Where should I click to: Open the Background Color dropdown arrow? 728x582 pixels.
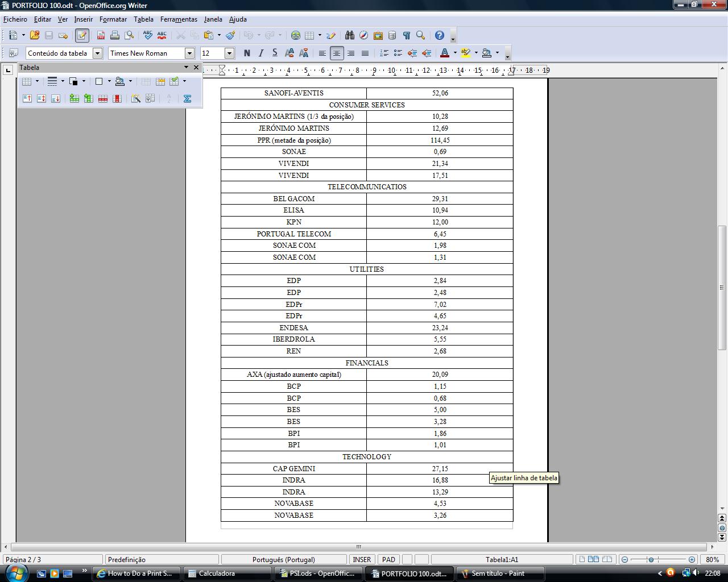497,53
